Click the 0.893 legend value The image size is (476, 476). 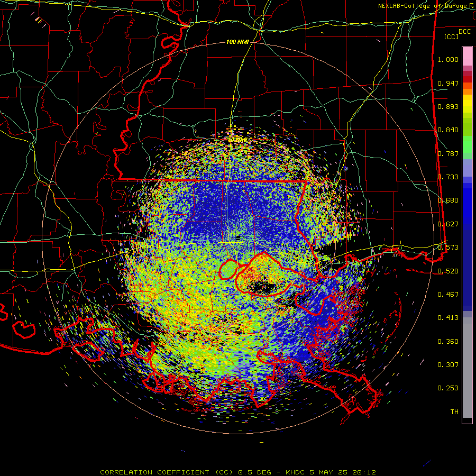448,106
